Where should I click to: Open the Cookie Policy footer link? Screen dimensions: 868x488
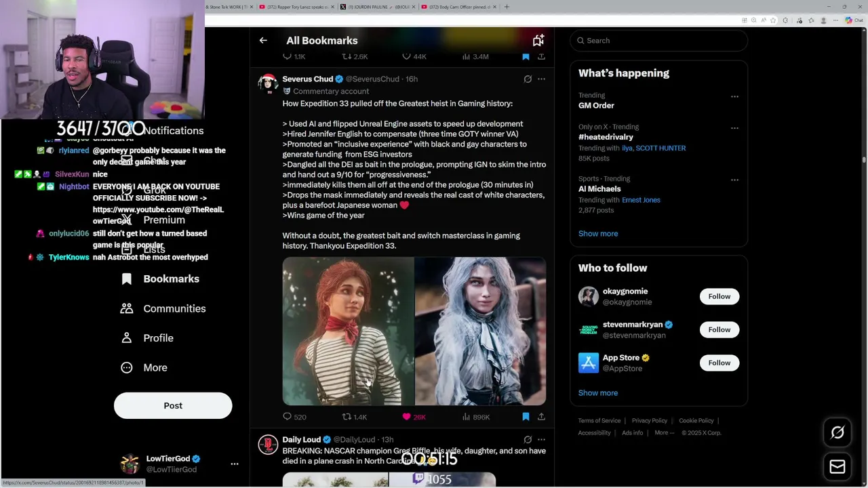696,421
